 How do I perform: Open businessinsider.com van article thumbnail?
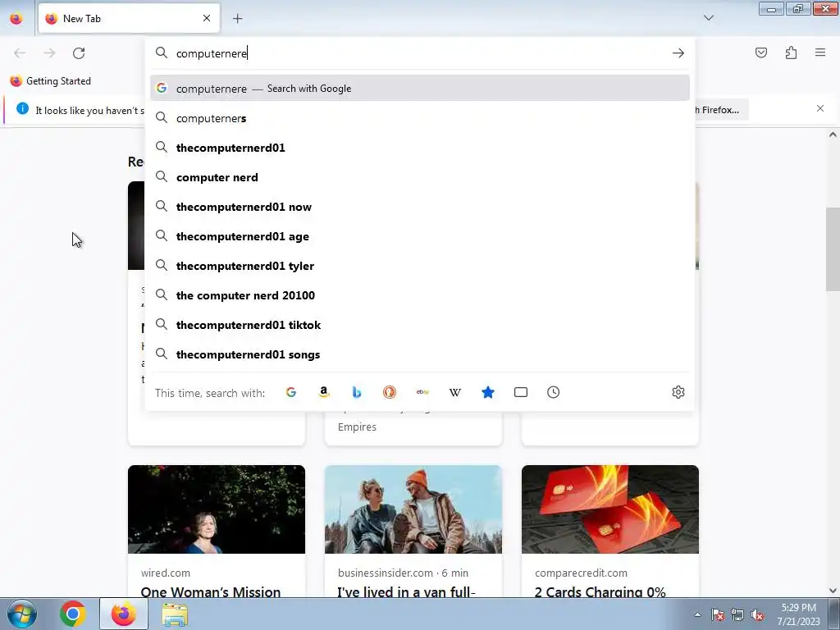413,509
